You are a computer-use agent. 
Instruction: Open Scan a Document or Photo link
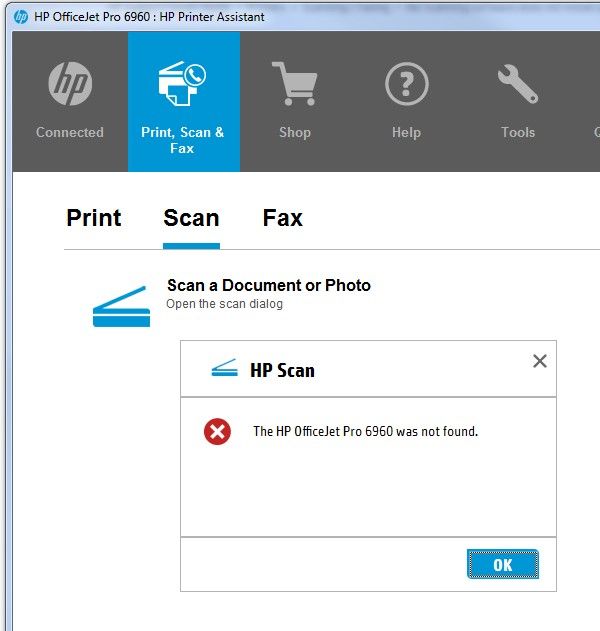(x=269, y=285)
